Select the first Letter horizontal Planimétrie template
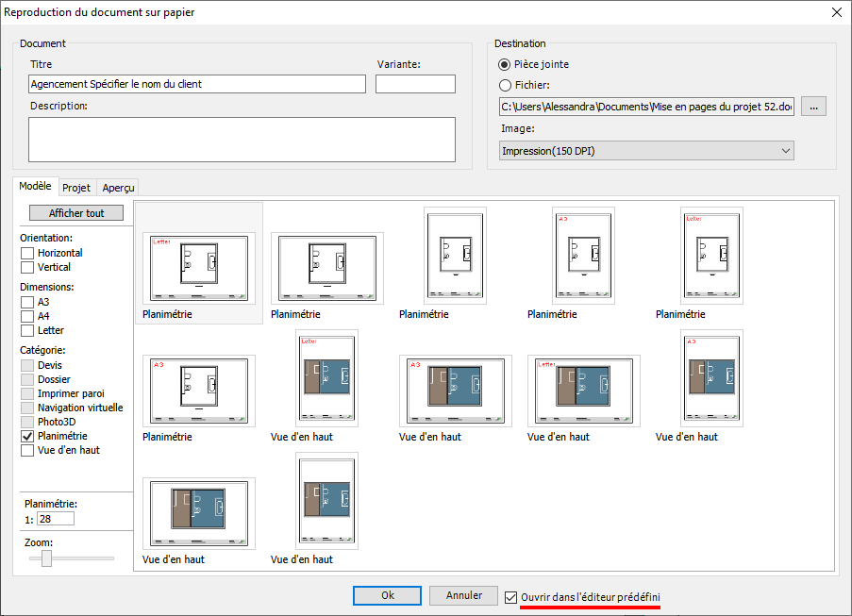Screen dimensions: 852x616 coord(199,268)
